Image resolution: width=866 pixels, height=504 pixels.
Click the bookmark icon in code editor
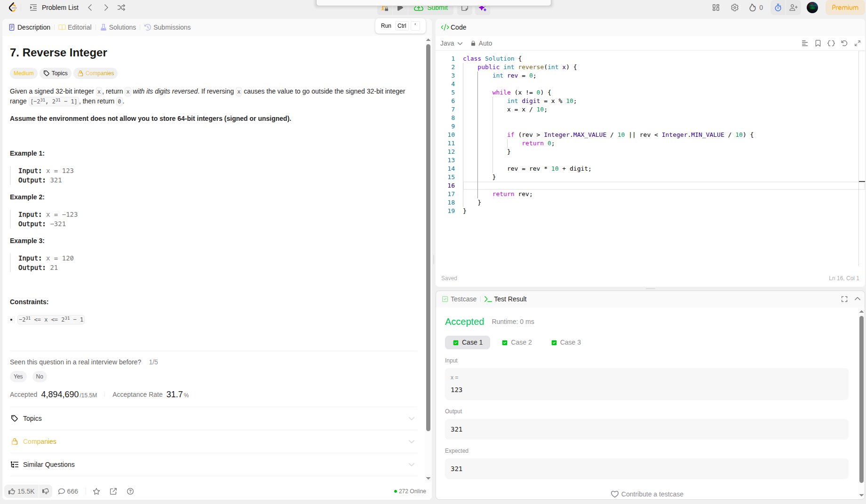pyautogui.click(x=818, y=43)
